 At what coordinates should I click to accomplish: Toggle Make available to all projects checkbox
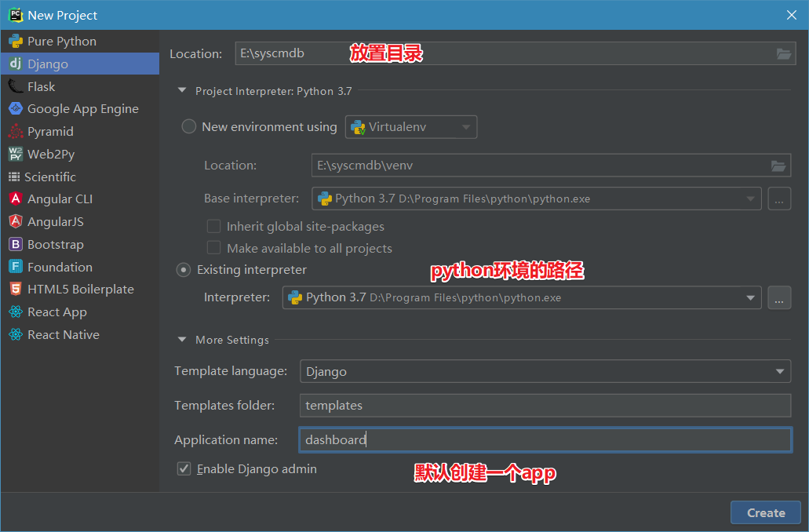click(213, 248)
